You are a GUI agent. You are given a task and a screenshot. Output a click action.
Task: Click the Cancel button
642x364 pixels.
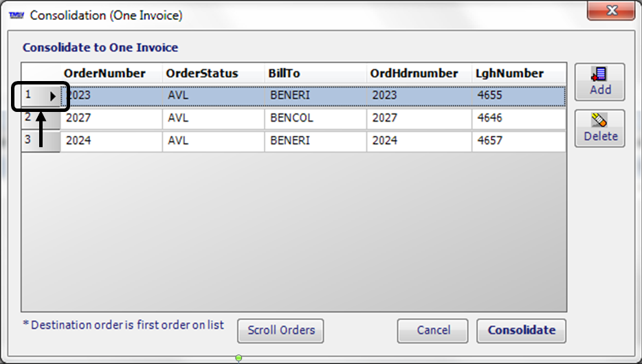433,330
